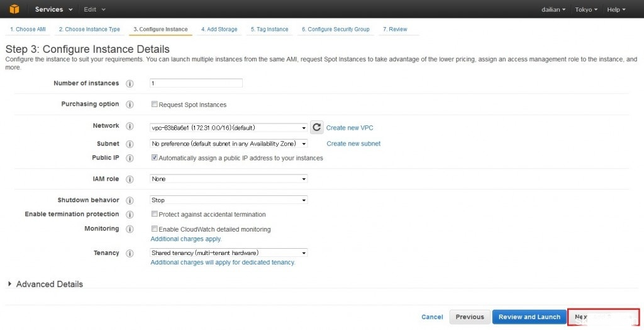Enable Protect against accidental termination
Viewport: 644px width, 330px height.
[x=155, y=214]
